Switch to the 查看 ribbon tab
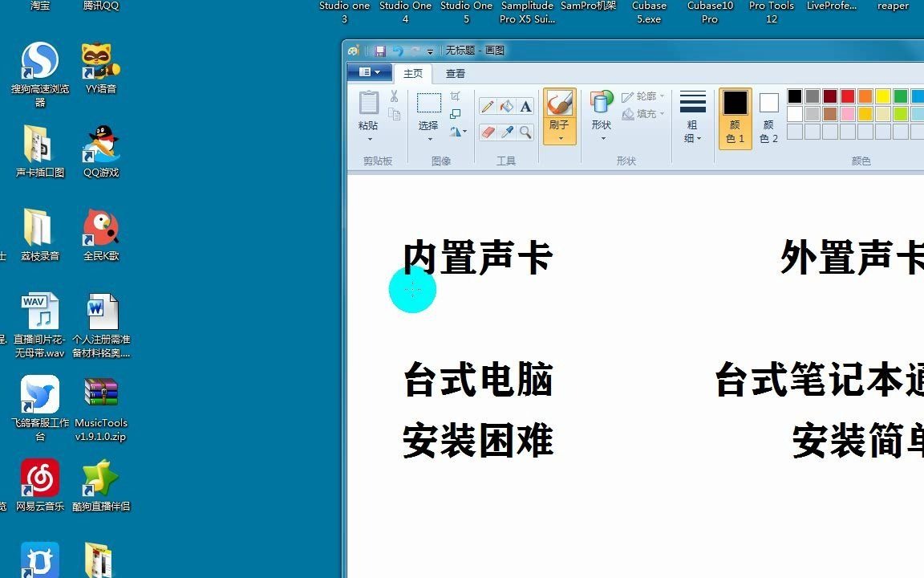 [x=455, y=73]
